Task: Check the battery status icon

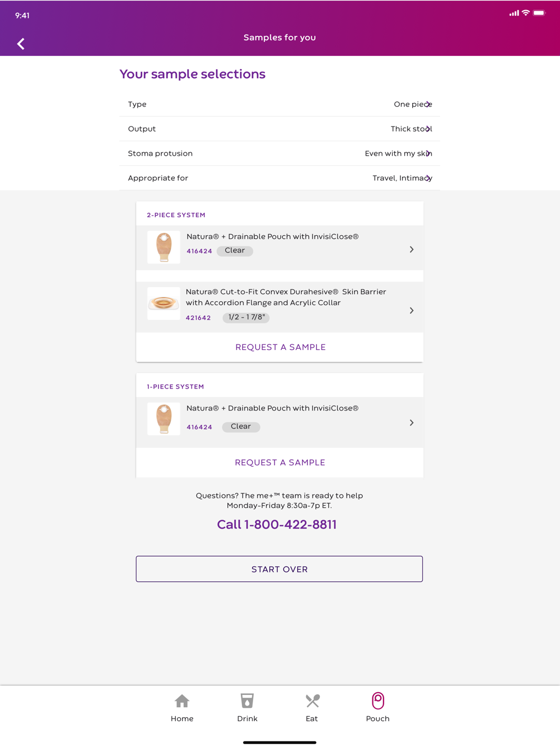Action: [539, 13]
